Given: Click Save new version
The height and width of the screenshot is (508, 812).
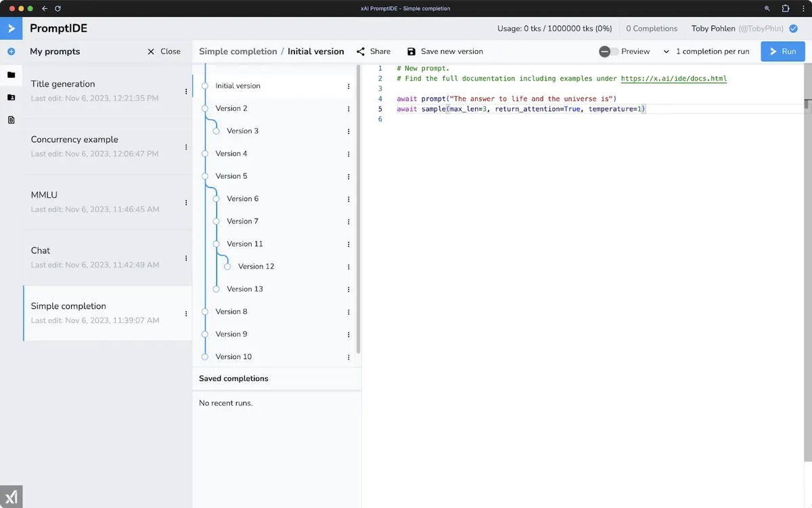Looking at the screenshot, I should coord(445,51).
